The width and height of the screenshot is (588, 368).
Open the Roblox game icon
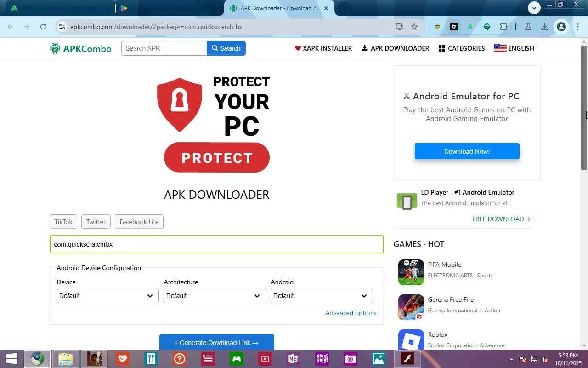pyautogui.click(x=411, y=339)
